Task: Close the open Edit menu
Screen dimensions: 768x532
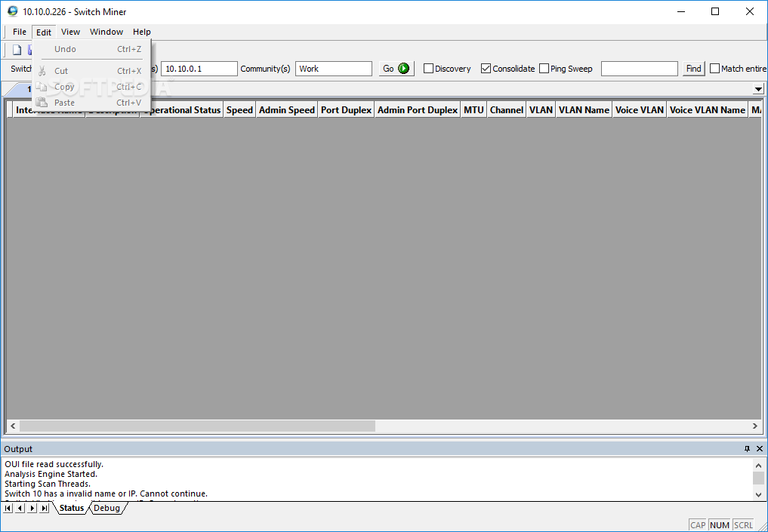Action: pos(44,32)
